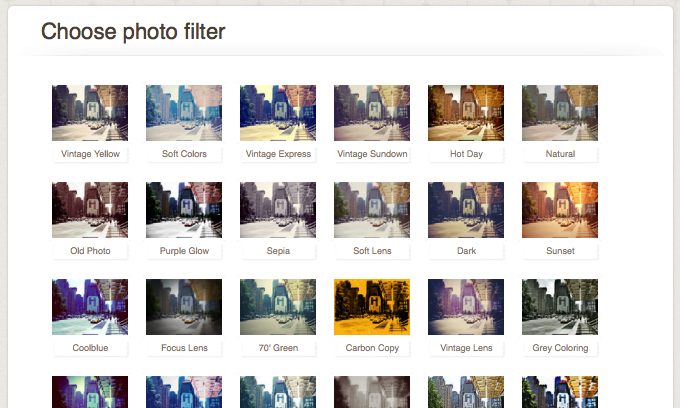Apply the Sepia filter thumbnail

278,210
